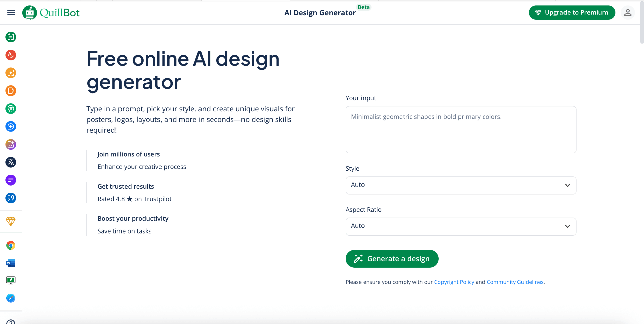Open the Plagiarism Checker sidebar icon
Screen dimensions: 644x324
click(11, 91)
